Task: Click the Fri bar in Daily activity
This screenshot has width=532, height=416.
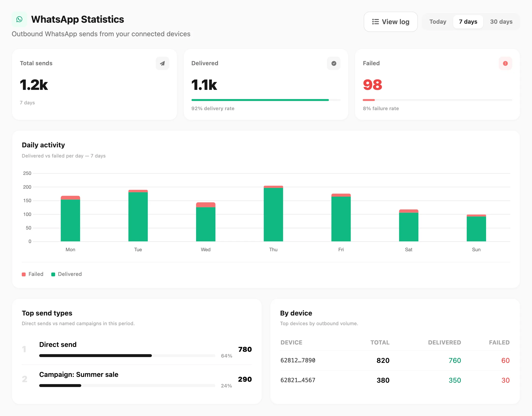Action: [x=341, y=217]
